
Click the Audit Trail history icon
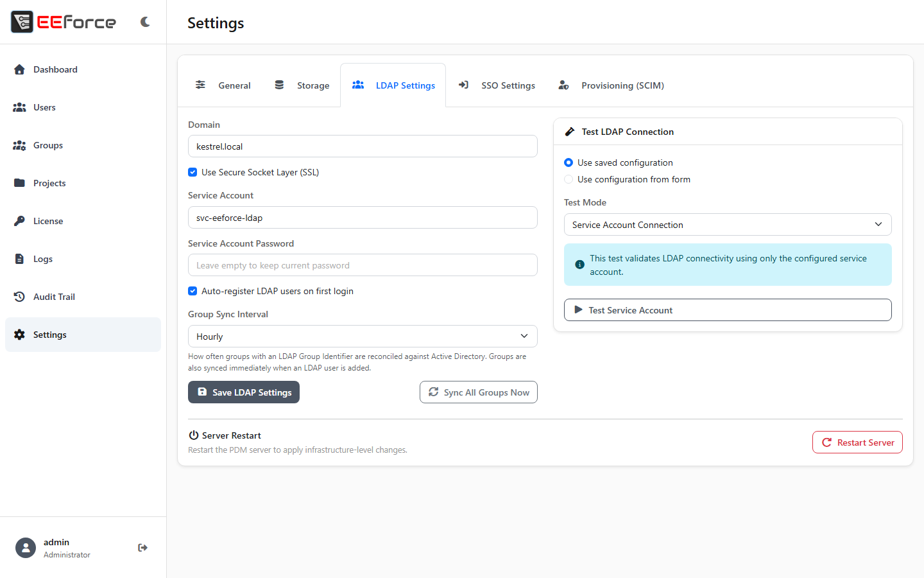[x=19, y=297]
